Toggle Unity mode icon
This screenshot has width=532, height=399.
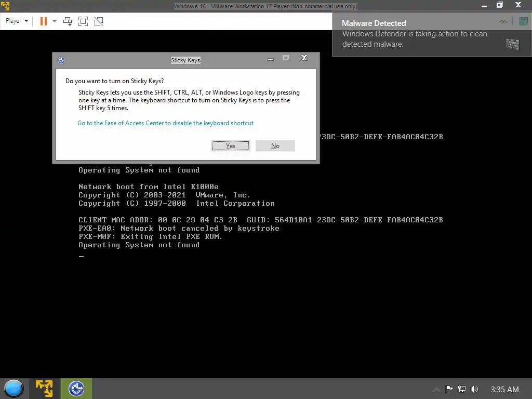pyautogui.click(x=99, y=21)
